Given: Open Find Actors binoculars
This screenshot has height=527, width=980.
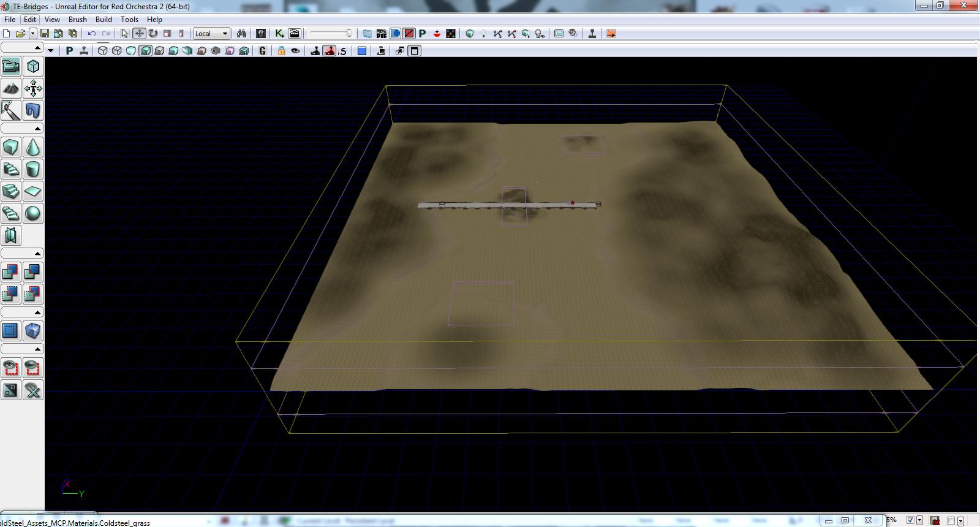Looking at the screenshot, I should click(241, 34).
